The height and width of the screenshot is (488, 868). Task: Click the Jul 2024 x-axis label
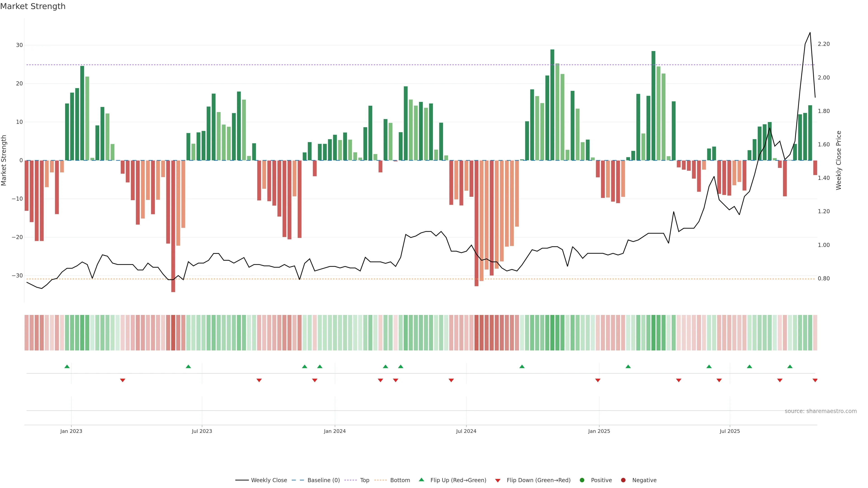(466, 431)
